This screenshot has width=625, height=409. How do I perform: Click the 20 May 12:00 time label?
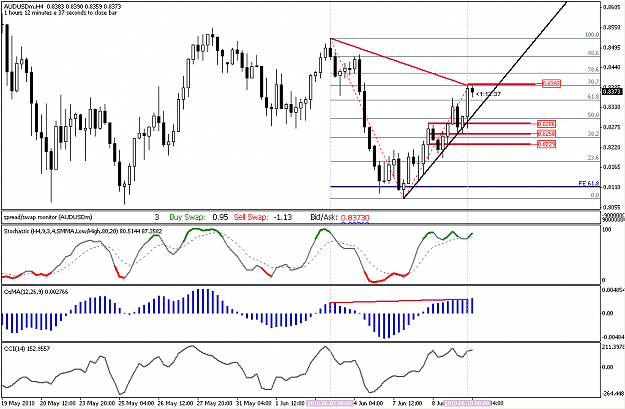click(59, 403)
